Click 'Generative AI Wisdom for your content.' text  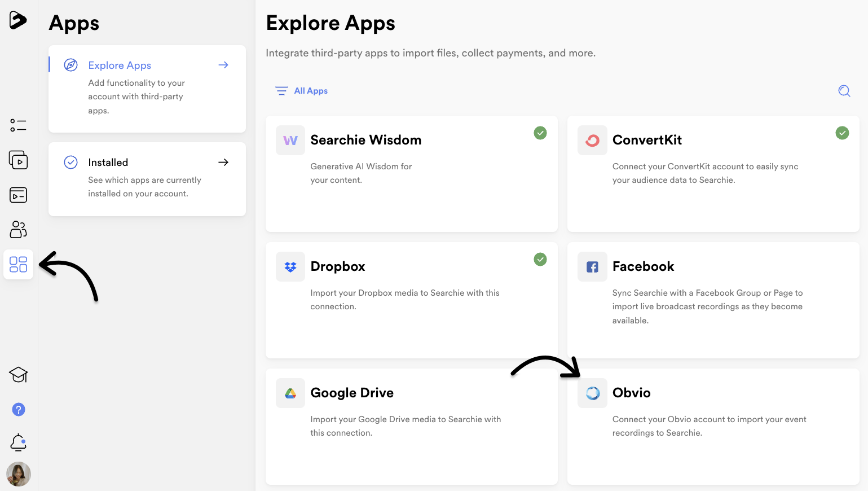tap(361, 173)
